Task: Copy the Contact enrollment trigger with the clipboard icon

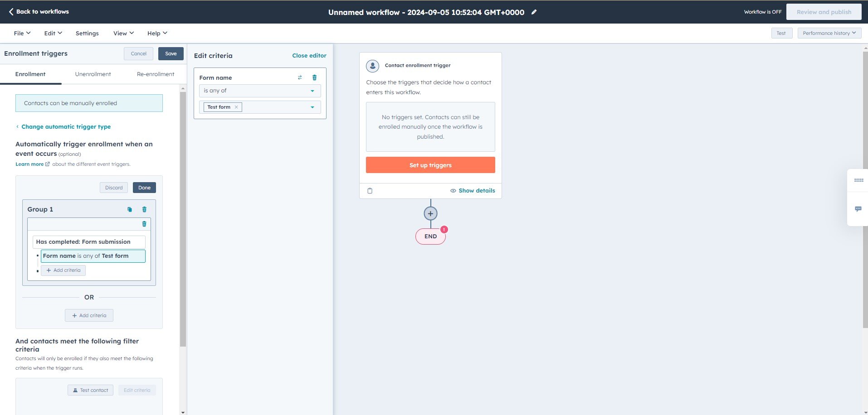Action: click(x=370, y=191)
